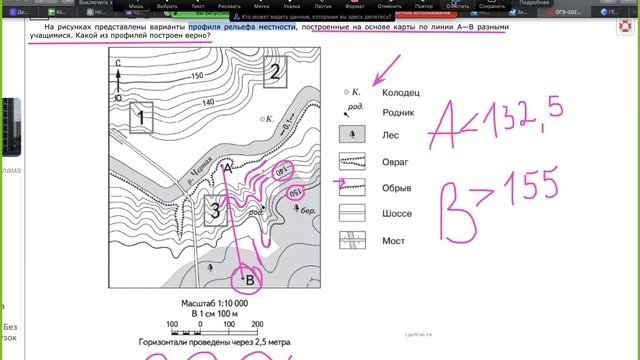
Task: Switch to the ht... browser tab
Action: (96, 12)
